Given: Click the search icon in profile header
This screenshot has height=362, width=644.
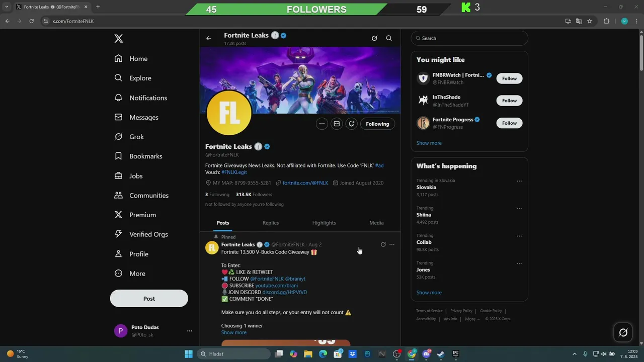Looking at the screenshot, I should 389,38.
